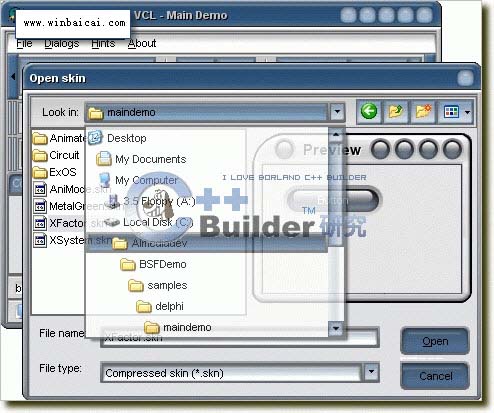Select the BSFDemo folder in the list
The width and height of the screenshot is (494, 413).
coord(153,264)
